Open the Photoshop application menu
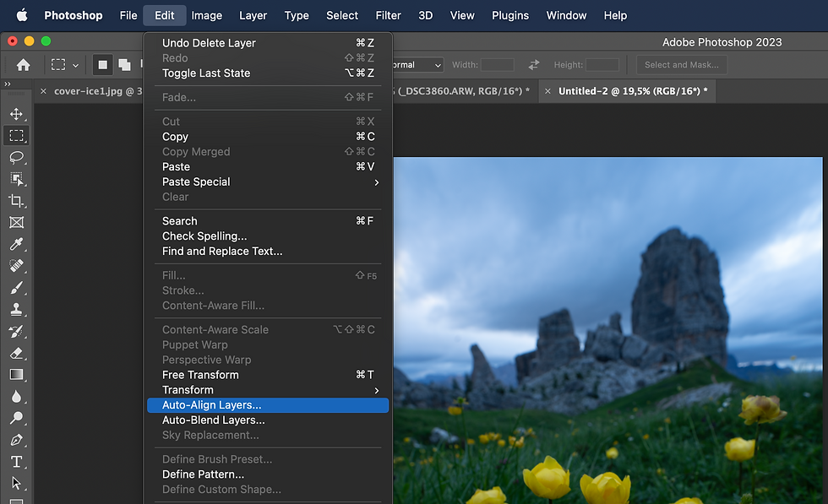Screen dimensions: 828x504 pos(74,15)
